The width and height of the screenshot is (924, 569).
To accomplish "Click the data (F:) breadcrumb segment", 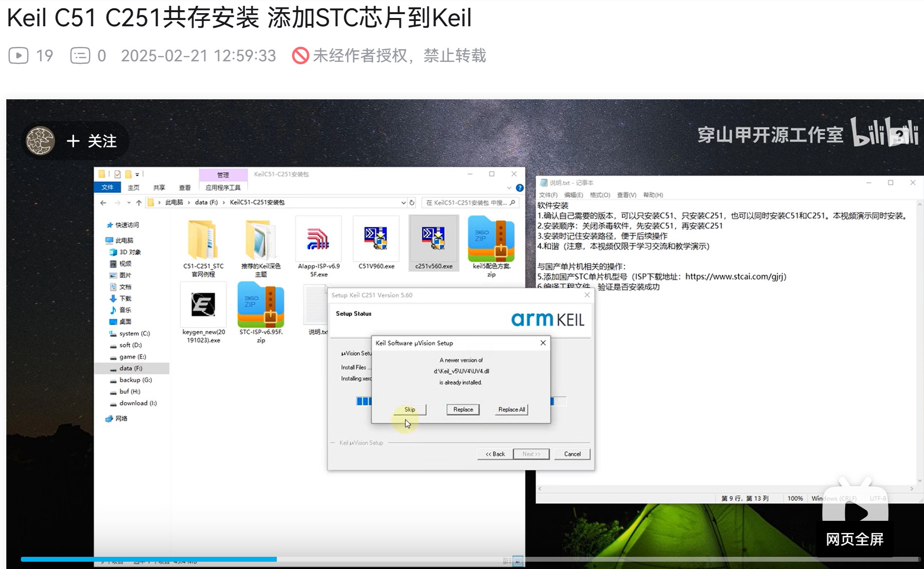I will [206, 202].
